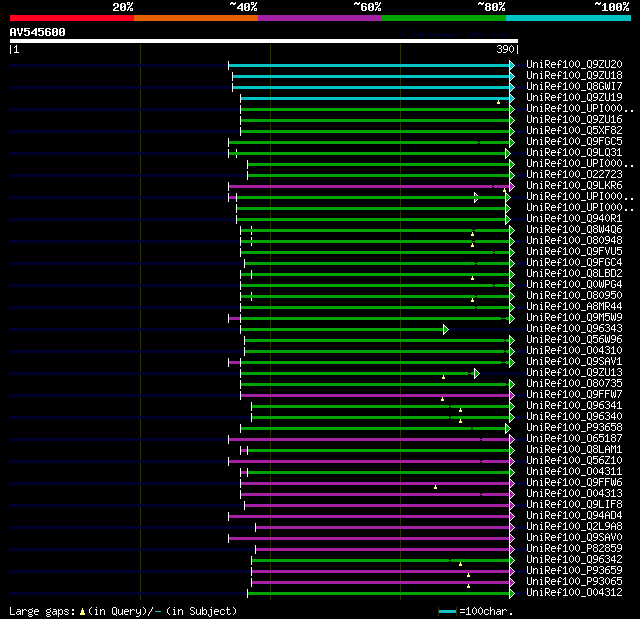
Task: Open the UniRef100_Q9FGC4 subject link
Action: [x=574, y=262]
